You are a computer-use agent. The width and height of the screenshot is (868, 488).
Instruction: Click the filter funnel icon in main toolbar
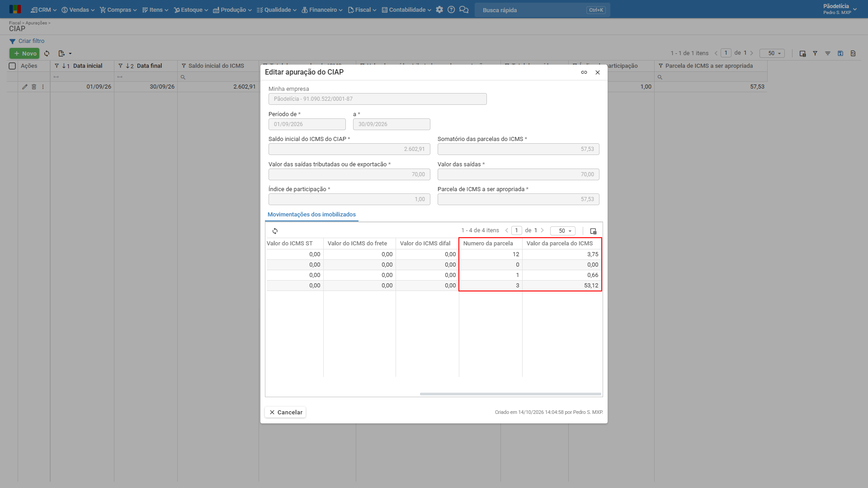[x=815, y=53]
